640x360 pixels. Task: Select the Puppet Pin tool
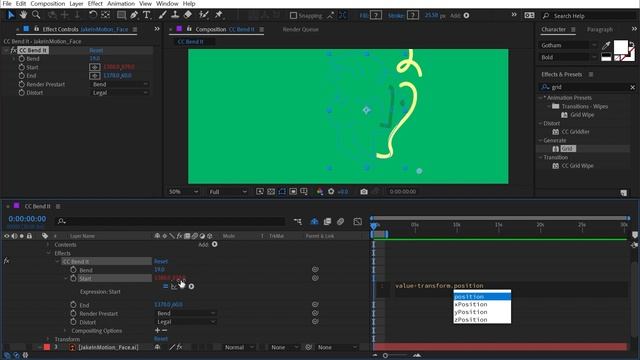pyautogui.click(x=218, y=15)
